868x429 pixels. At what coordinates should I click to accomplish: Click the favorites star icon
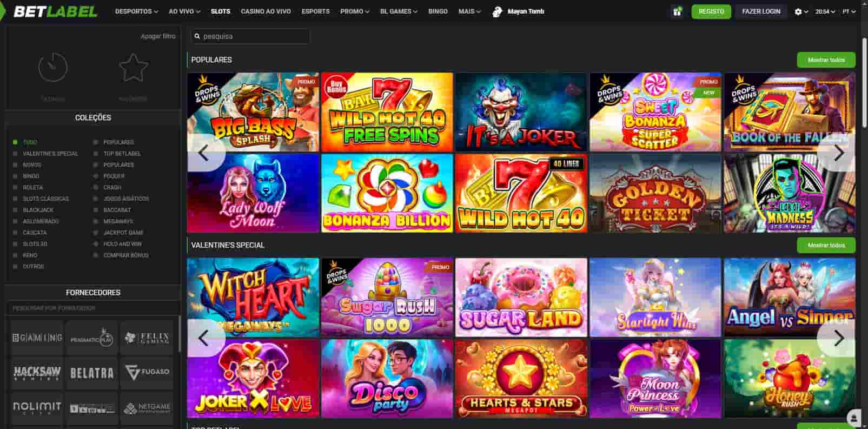(133, 68)
